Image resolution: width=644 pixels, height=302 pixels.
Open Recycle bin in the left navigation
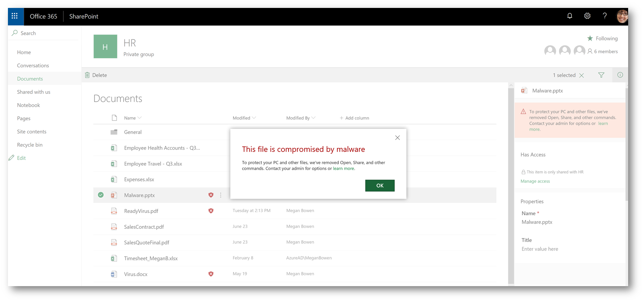(30, 145)
